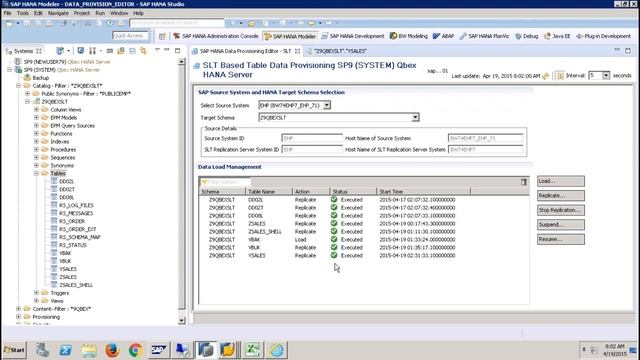The width and height of the screenshot is (640, 360).
Task: Click the Stop Replication... button
Action: click(561, 210)
